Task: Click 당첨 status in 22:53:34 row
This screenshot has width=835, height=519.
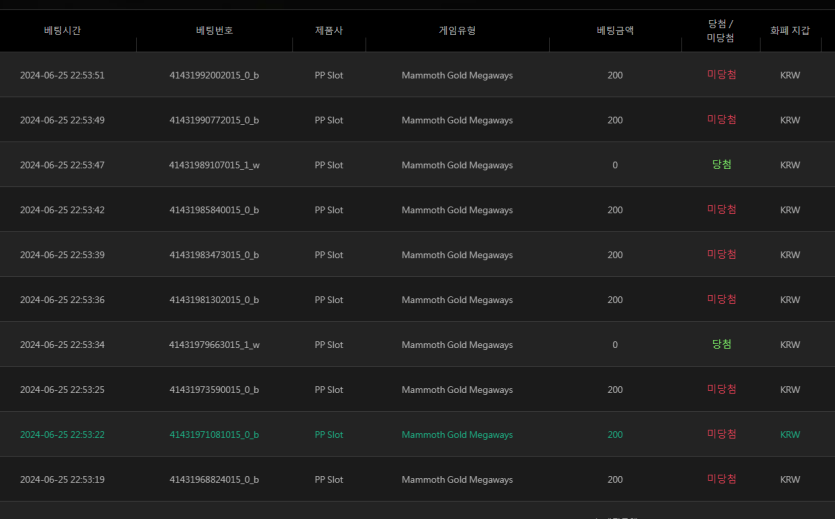Action: click(x=722, y=344)
